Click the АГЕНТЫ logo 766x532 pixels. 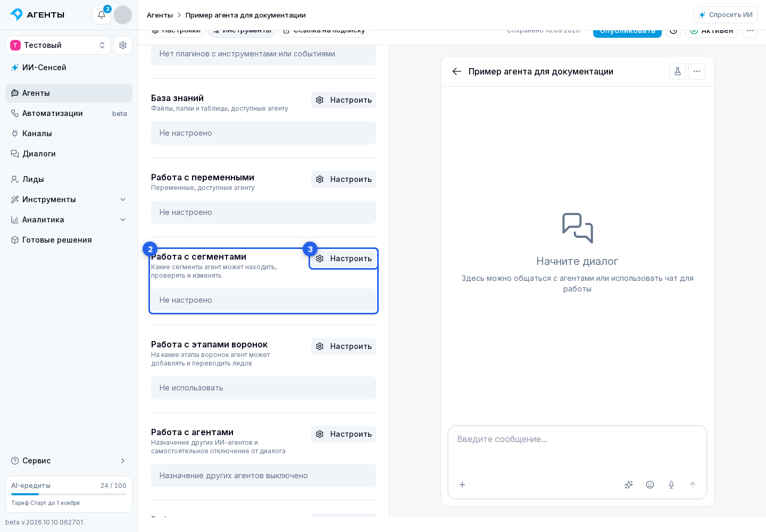coord(37,15)
